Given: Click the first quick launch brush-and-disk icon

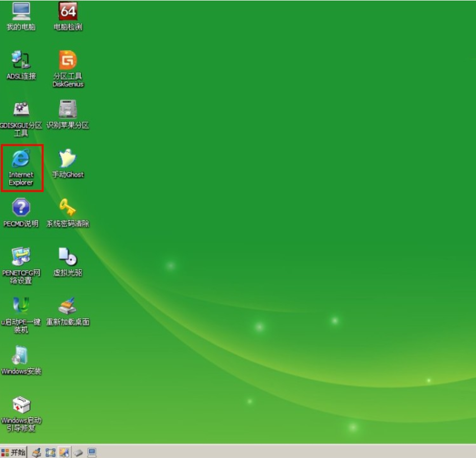Looking at the screenshot, I should click(x=36, y=452).
